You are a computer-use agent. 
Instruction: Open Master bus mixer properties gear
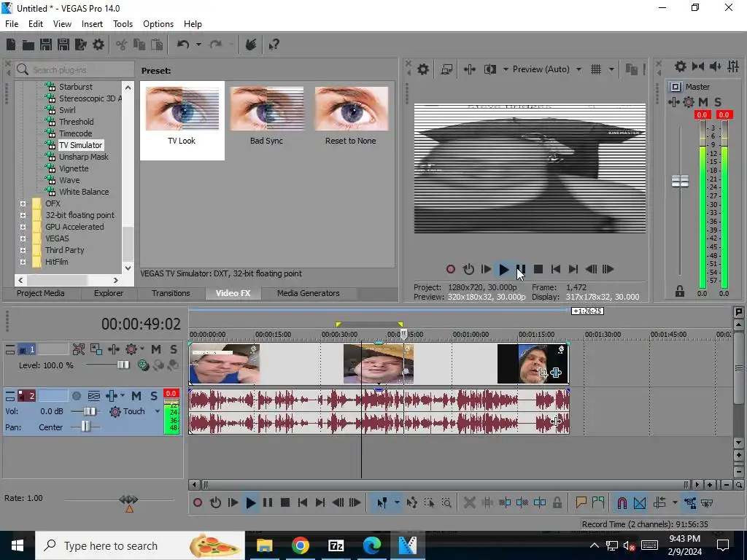point(681,66)
